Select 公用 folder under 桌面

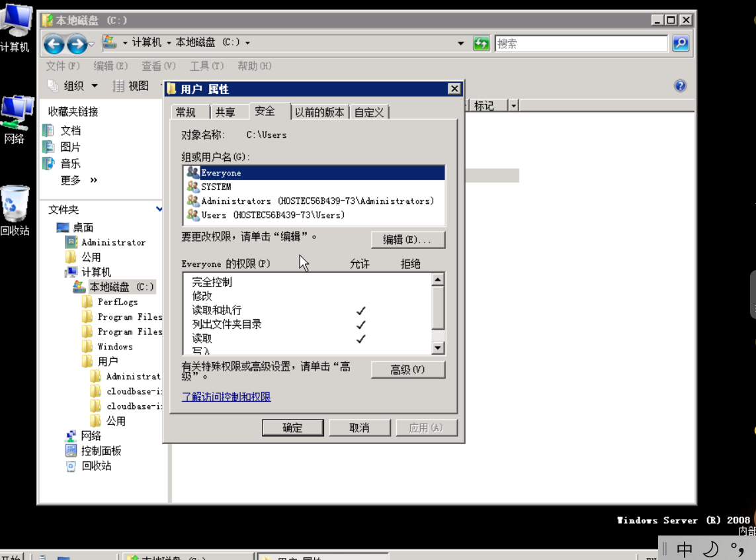91,257
